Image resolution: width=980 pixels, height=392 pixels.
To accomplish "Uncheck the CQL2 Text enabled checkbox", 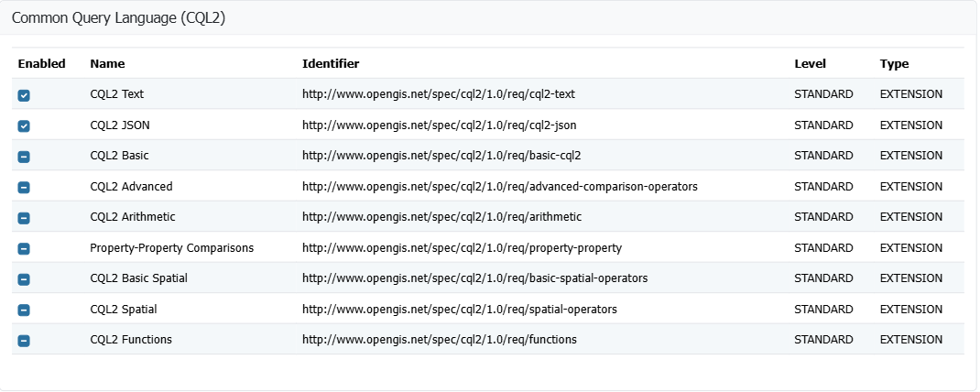I will (24, 95).
